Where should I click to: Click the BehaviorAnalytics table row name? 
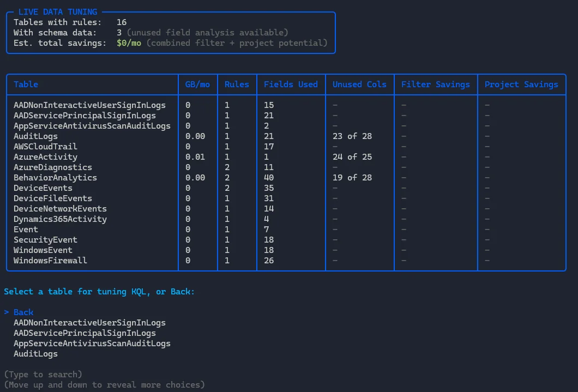point(55,178)
